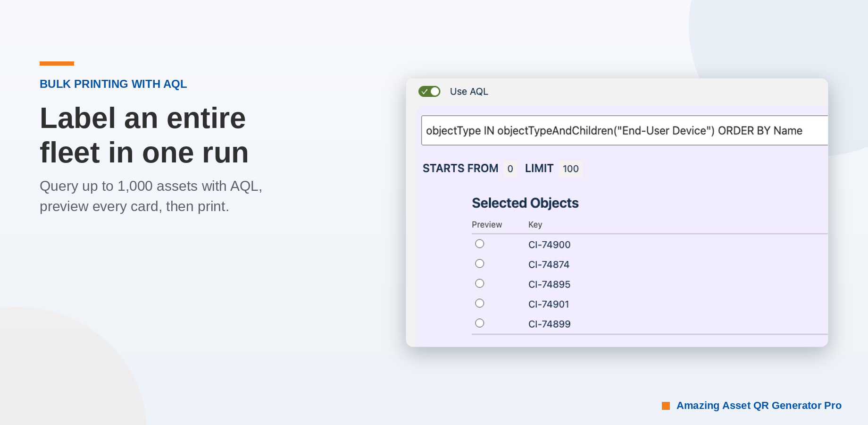The image size is (868, 425).
Task: Click the Selected Objects heading
Action: click(x=525, y=203)
